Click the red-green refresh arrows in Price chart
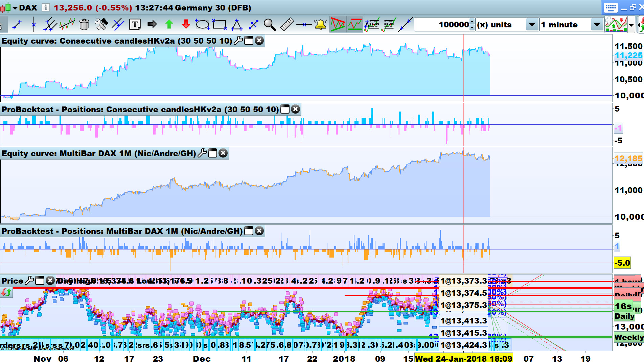This screenshot has height=362, width=644. pos(6,292)
